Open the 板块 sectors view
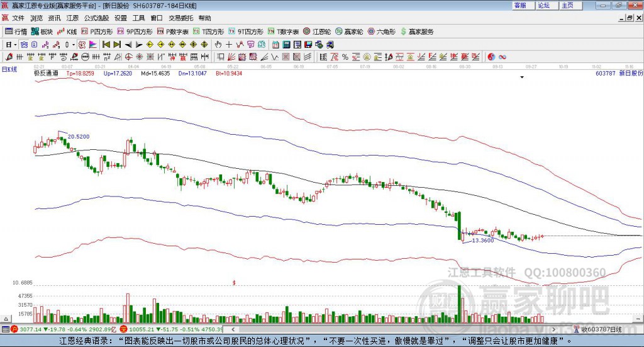The height and width of the screenshot is (347, 644). 42,31
